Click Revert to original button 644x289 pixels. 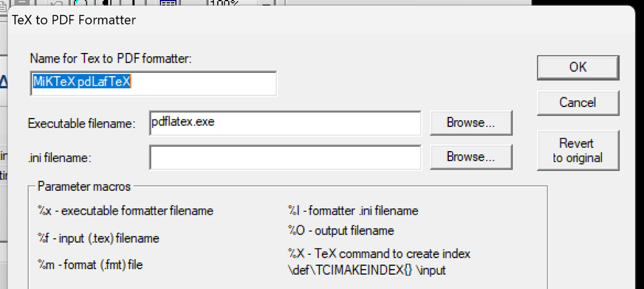pyautogui.click(x=578, y=150)
